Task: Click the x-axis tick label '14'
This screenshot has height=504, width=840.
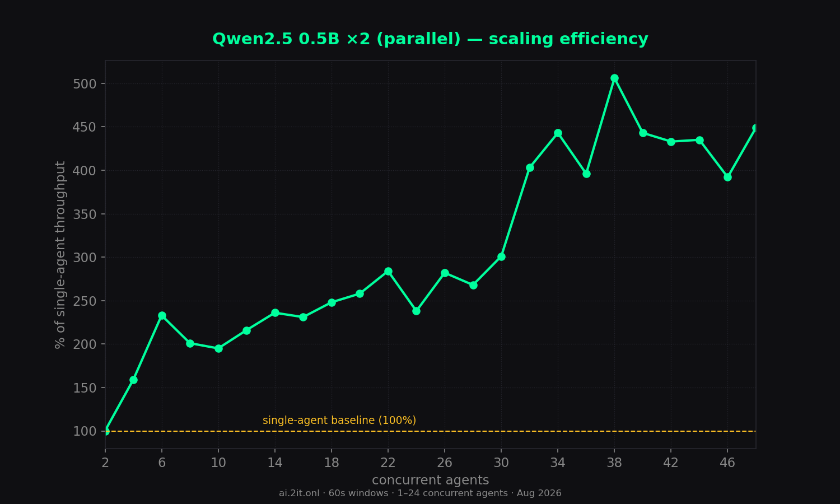Action: tap(275, 463)
